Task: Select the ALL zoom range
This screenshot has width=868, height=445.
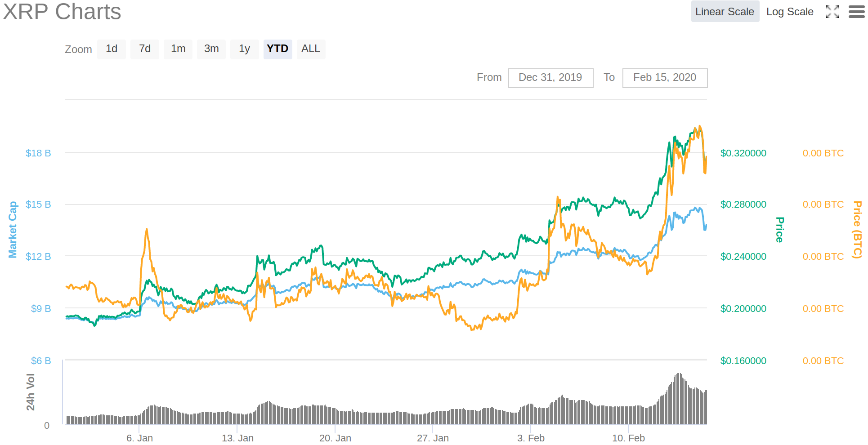Action: click(x=311, y=49)
